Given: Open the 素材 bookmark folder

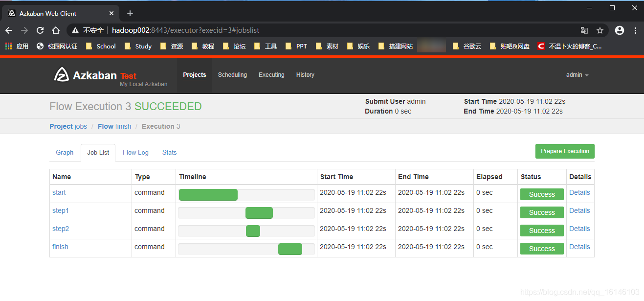Looking at the screenshot, I should tap(327, 46).
